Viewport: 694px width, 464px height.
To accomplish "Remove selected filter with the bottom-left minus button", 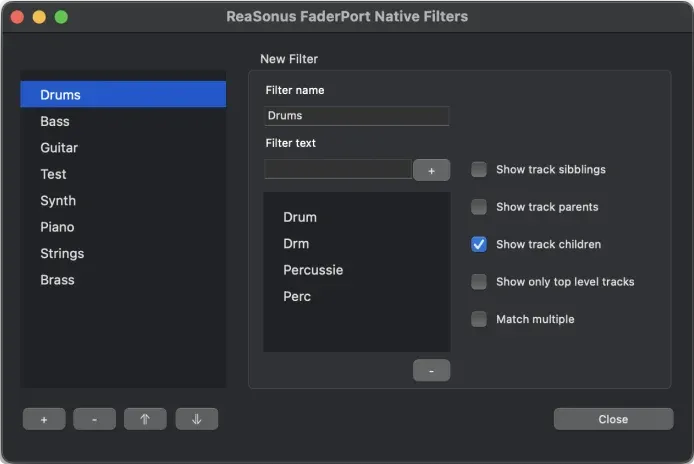I will tap(94, 419).
